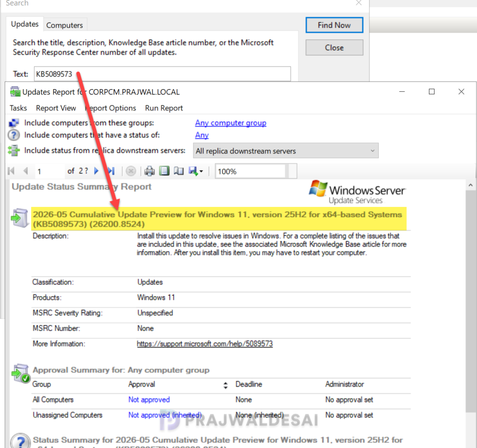
Task: Click the 'Unassigned Computers' group cell
Action: (x=67, y=415)
